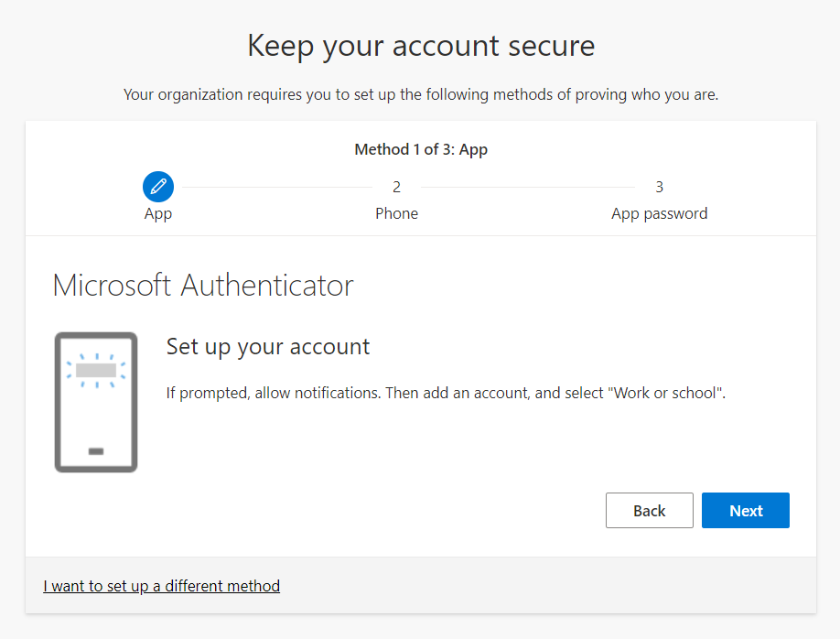The width and height of the screenshot is (840, 639).
Task: Click the 'Keep your account secure' heading
Action: pos(421,46)
